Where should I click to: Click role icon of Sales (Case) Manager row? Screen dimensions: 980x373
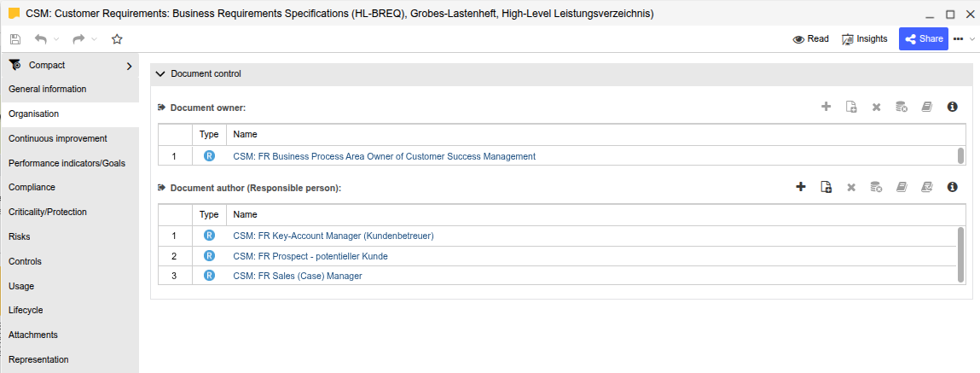tap(209, 275)
